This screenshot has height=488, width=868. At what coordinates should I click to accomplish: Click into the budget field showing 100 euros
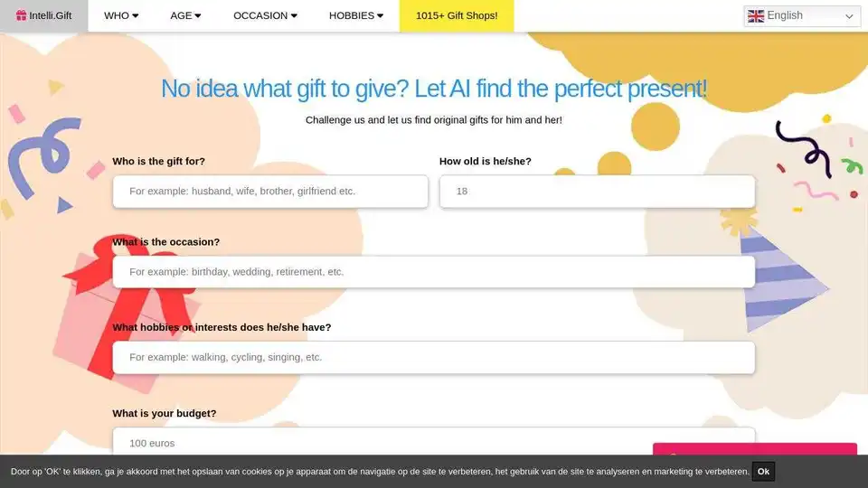click(x=433, y=442)
